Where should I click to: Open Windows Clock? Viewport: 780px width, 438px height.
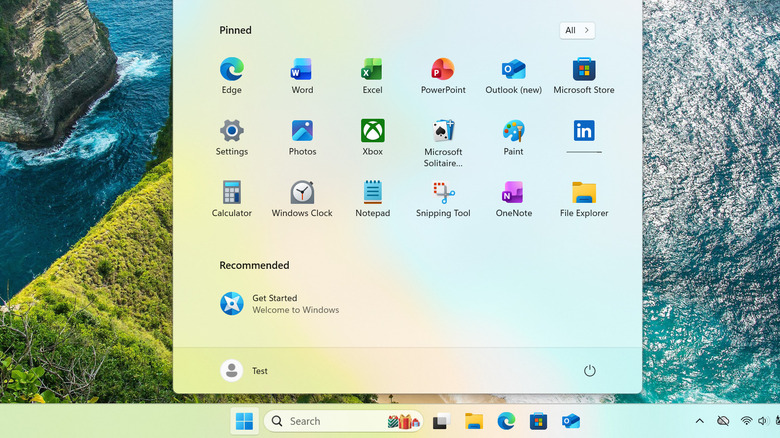(x=302, y=199)
